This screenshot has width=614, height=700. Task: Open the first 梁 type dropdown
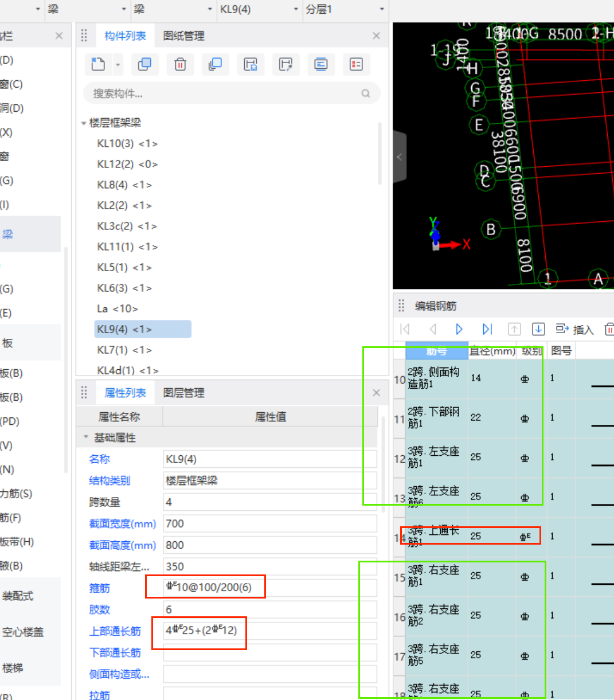pos(124,9)
